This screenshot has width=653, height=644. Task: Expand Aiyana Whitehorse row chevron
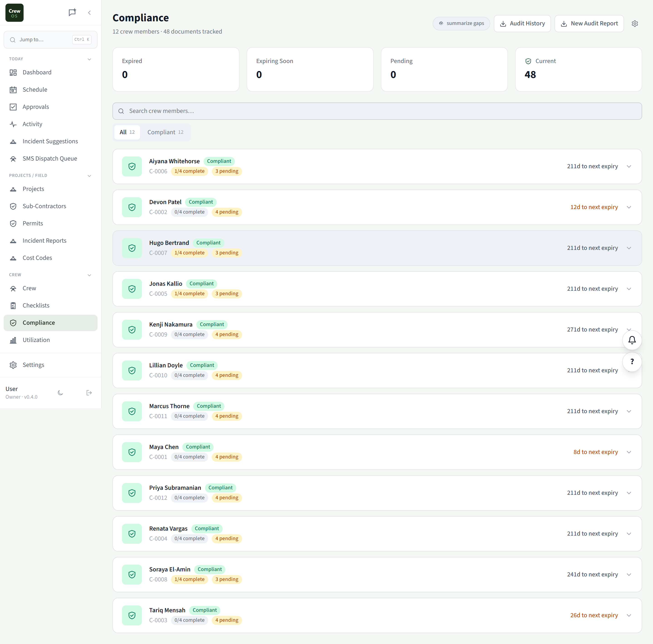tap(629, 166)
